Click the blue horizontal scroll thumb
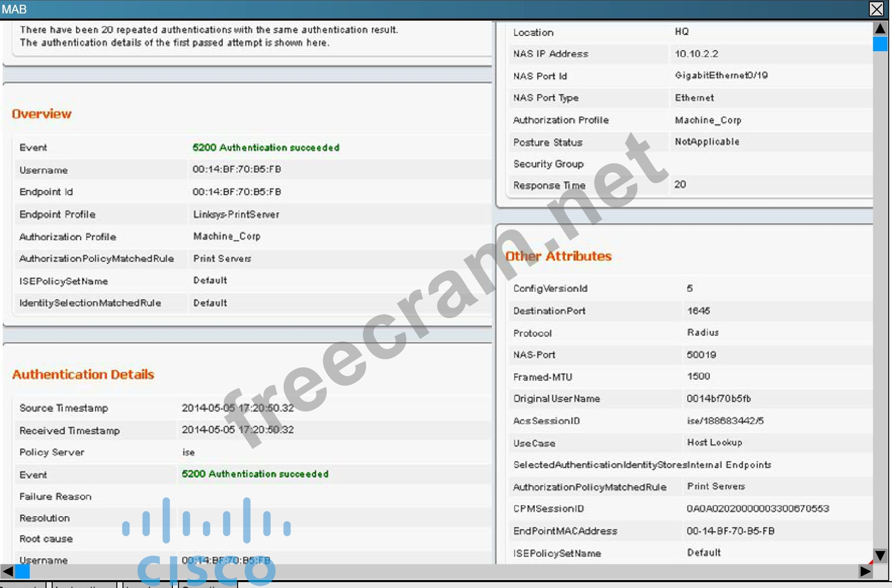 [23, 572]
